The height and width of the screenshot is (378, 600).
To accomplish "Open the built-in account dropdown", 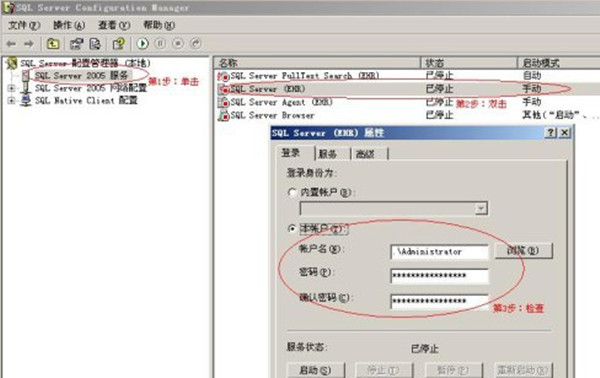I will tap(481, 209).
